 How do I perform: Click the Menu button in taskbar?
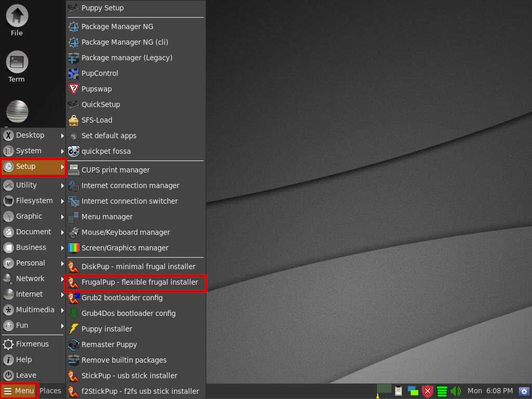[19, 391]
